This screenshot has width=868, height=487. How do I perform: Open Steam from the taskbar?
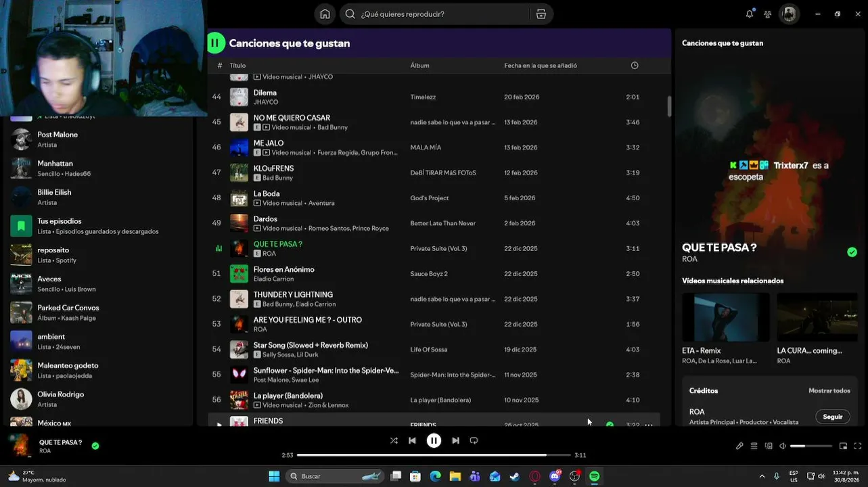(515, 476)
